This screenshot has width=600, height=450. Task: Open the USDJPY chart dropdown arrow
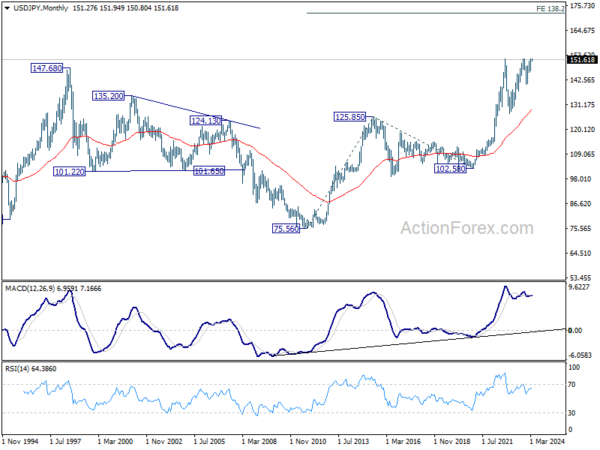coord(7,8)
